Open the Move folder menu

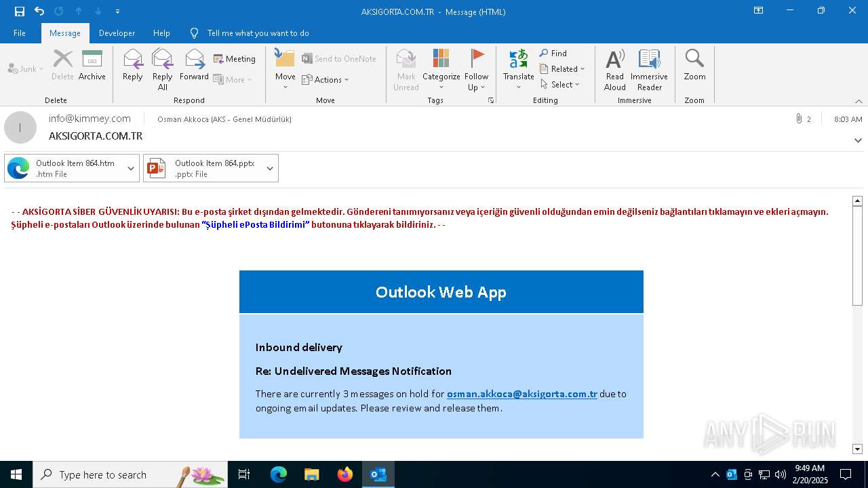click(285, 70)
